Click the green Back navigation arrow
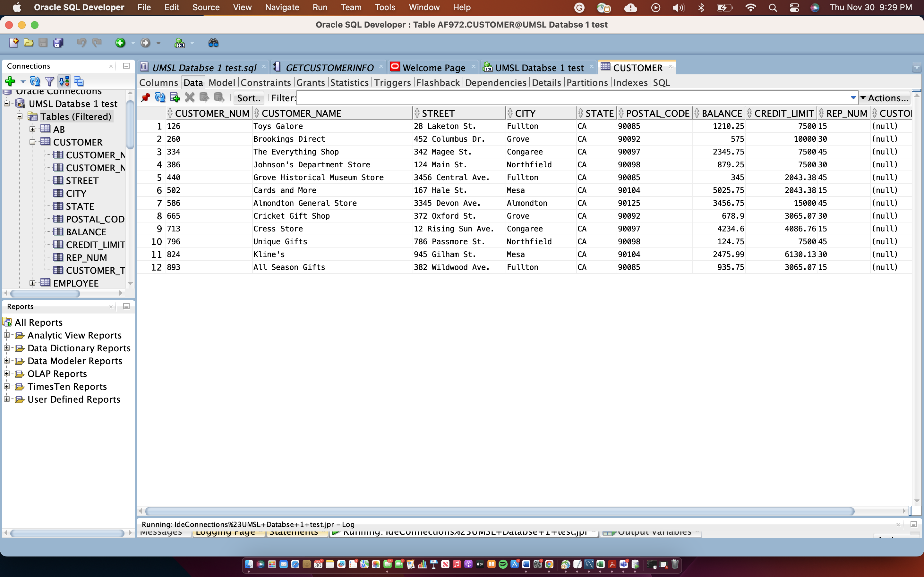The height and width of the screenshot is (577, 924). [x=120, y=43]
